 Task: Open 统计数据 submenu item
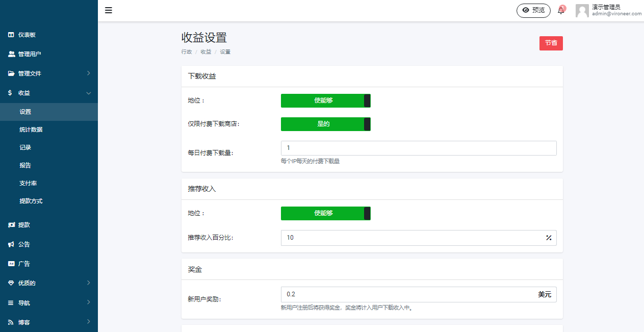[31, 130]
